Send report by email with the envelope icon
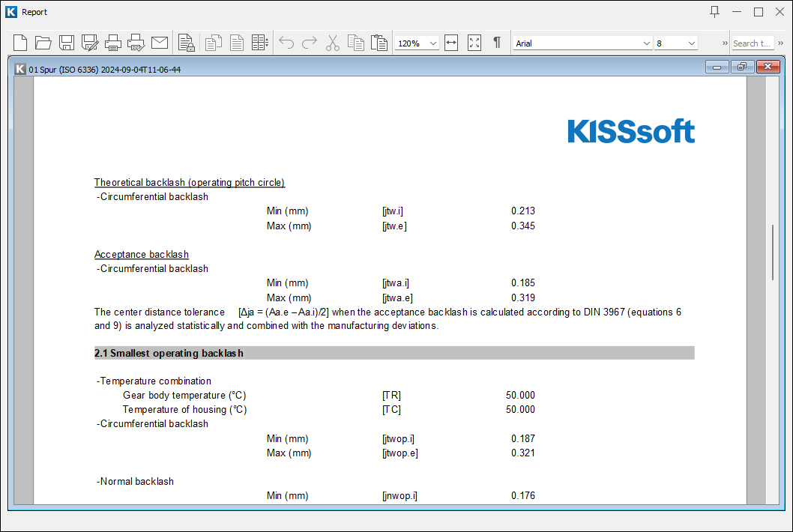The image size is (793, 532). pos(160,43)
